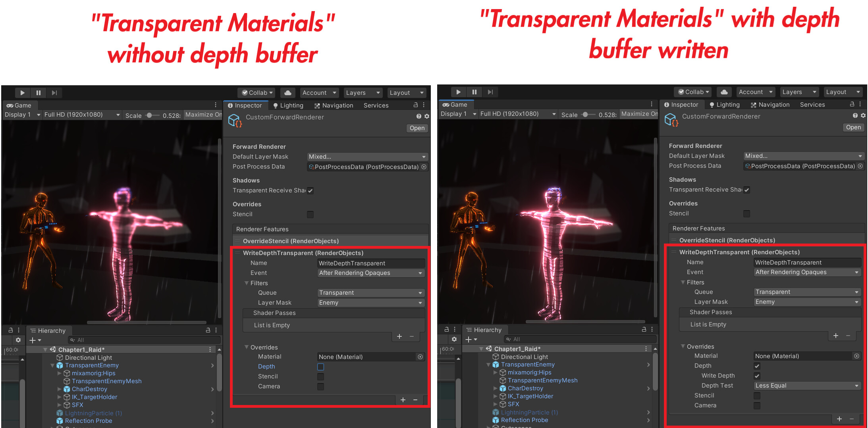
Task: Toggle the Stencil override checkbox
Action: coord(310,214)
